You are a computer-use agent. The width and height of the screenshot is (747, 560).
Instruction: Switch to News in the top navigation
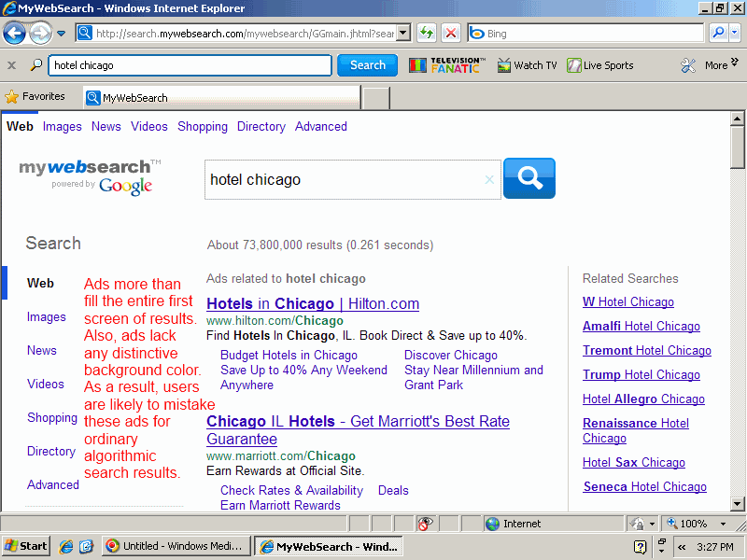click(x=106, y=127)
